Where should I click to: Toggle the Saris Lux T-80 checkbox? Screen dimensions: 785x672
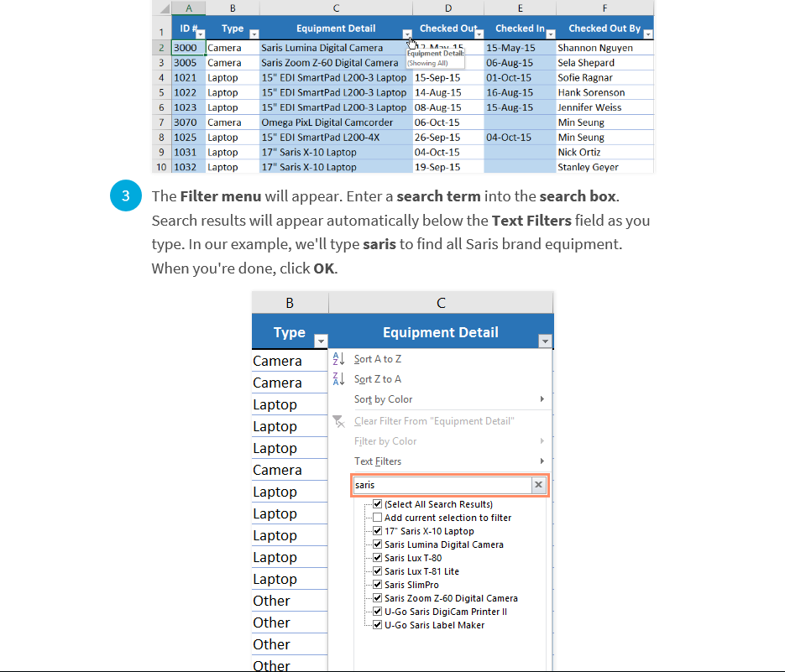(378, 558)
